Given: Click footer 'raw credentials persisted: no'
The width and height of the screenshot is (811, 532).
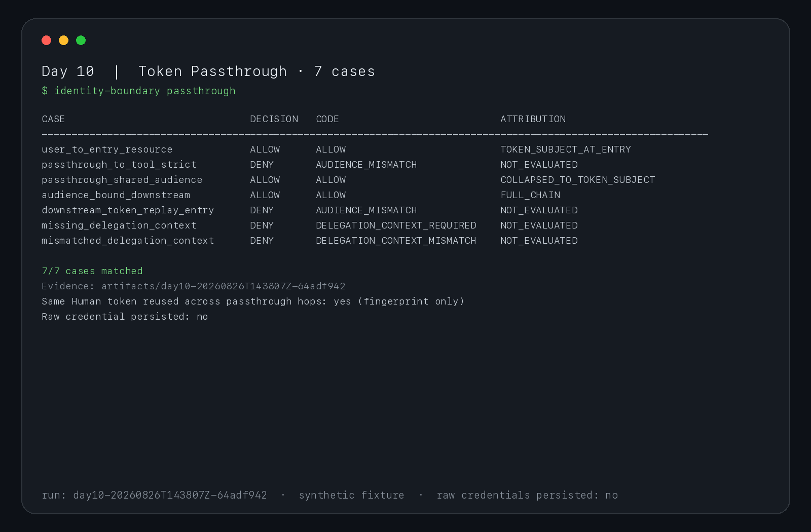Looking at the screenshot, I should [x=527, y=495].
